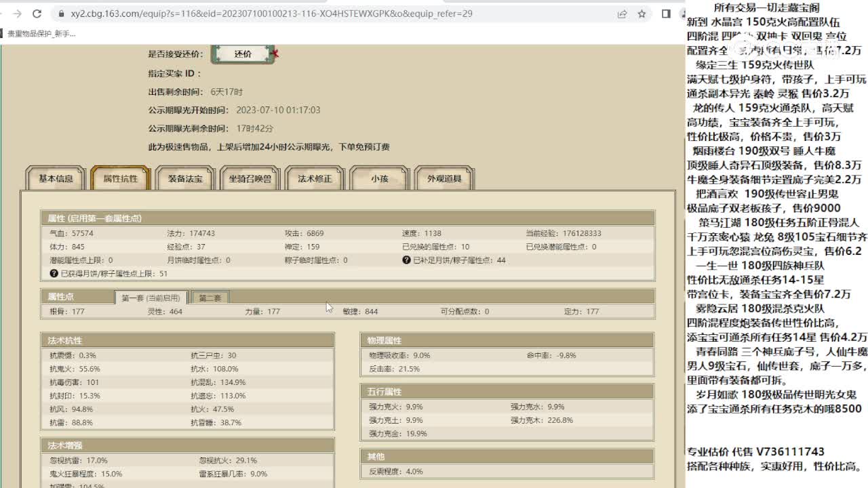Click the lock icon in address bar
Screen dimensions: 868x488
pos(61,14)
